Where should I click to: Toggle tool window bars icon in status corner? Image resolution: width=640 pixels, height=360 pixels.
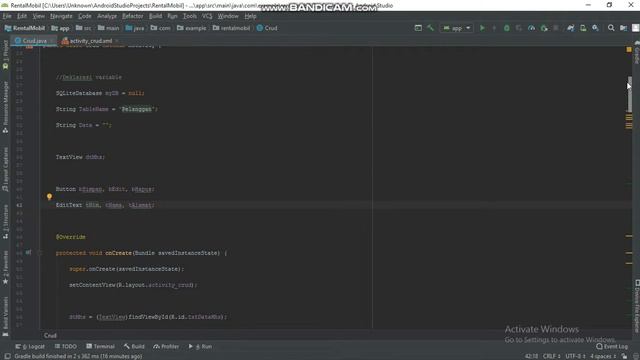(x=7, y=356)
